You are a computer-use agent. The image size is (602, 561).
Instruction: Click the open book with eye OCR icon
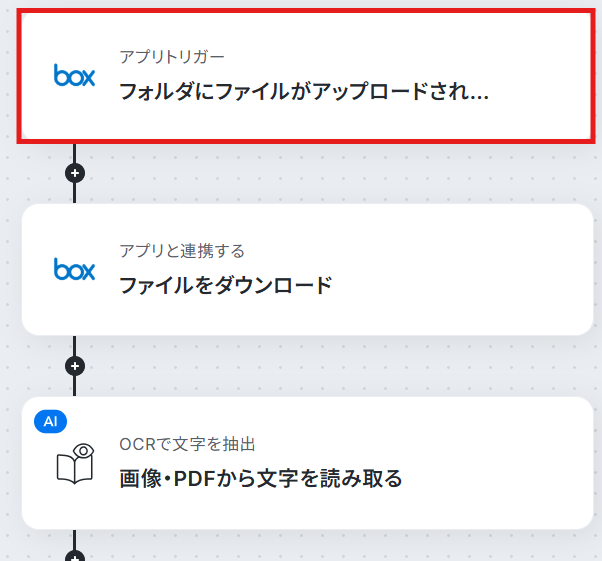point(75,463)
